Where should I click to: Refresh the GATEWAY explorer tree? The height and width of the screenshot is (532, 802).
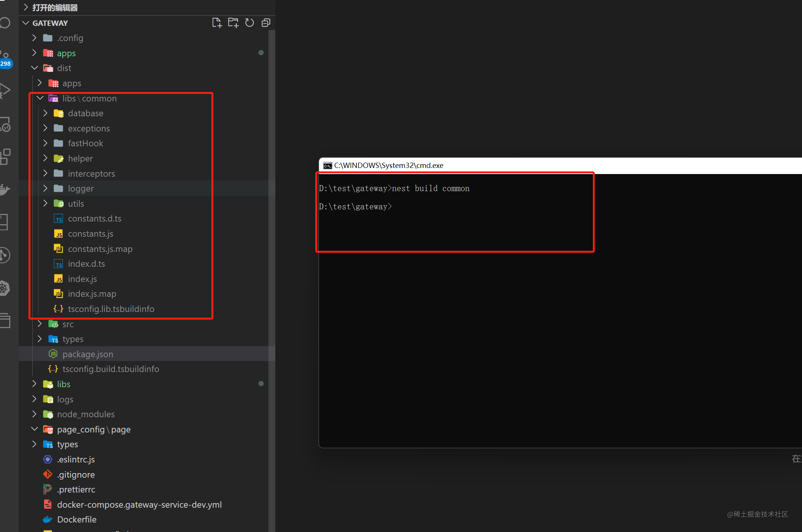pos(249,23)
